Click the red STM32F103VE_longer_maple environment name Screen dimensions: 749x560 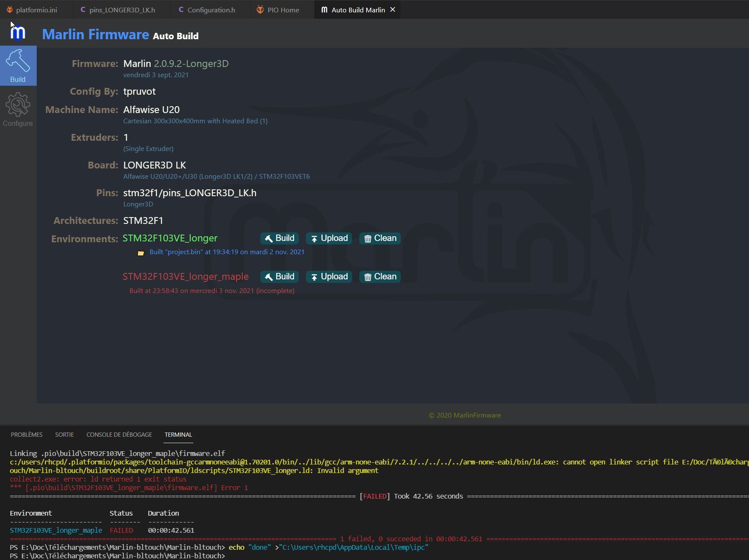186,277
